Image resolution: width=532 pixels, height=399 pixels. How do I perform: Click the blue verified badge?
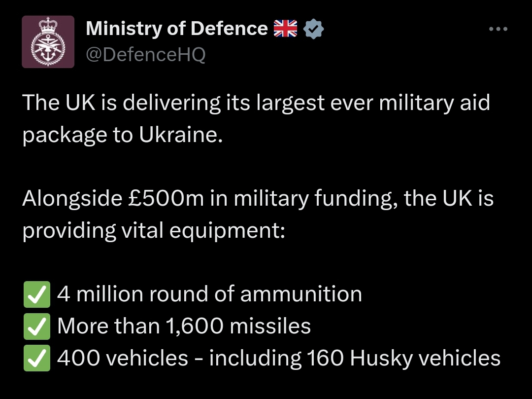(x=313, y=29)
